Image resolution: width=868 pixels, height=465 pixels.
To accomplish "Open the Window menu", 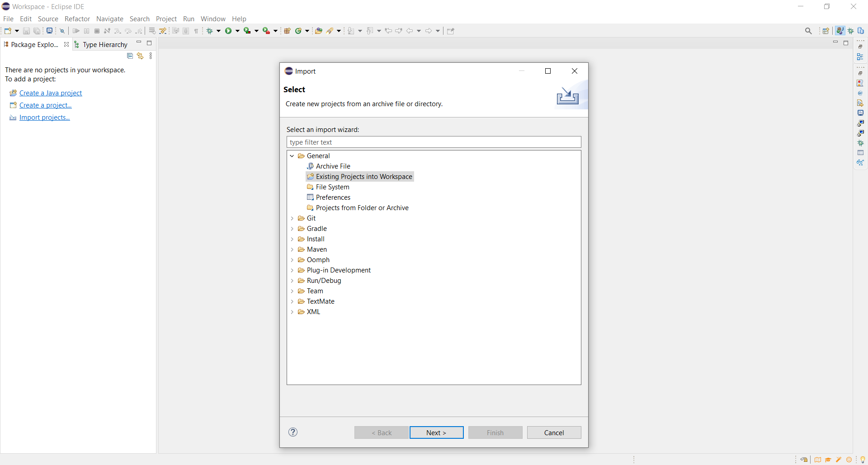I will [x=213, y=19].
